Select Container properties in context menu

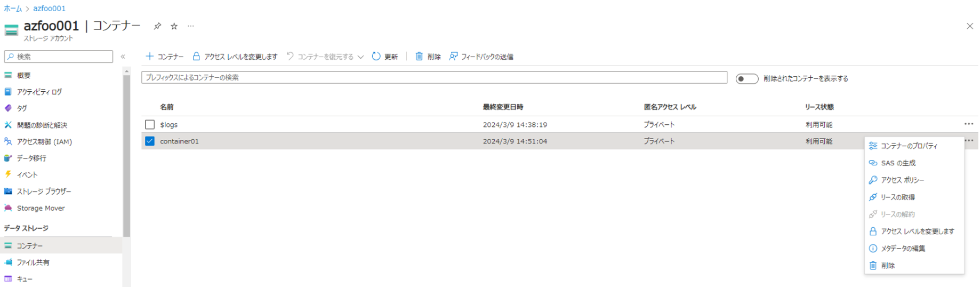[914, 146]
